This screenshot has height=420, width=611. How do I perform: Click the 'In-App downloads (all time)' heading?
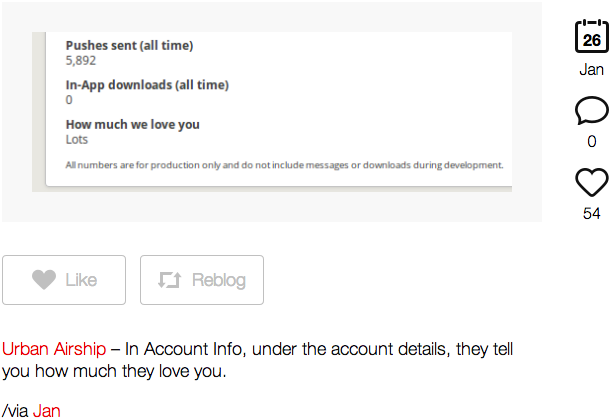pyautogui.click(x=147, y=85)
